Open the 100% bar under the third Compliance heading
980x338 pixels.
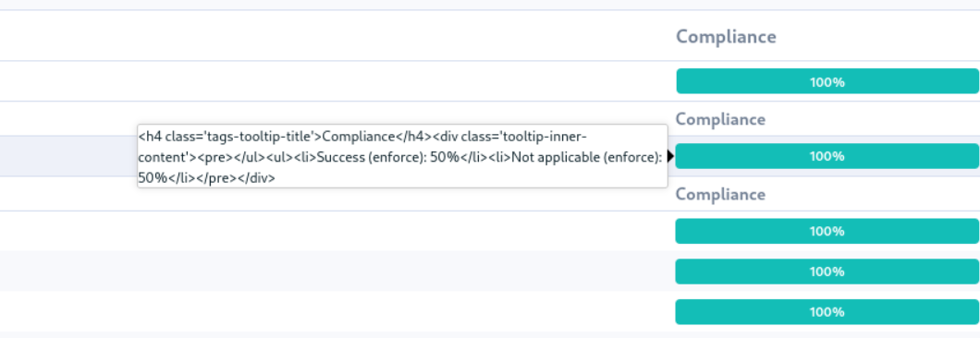[x=827, y=231]
